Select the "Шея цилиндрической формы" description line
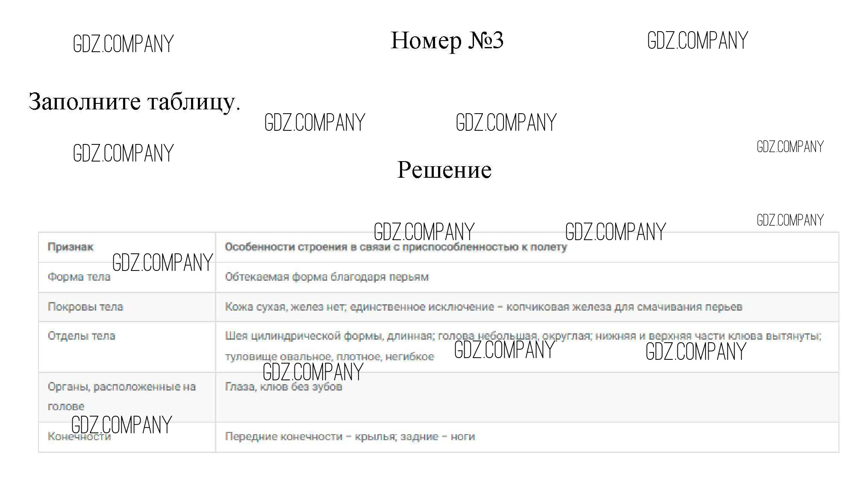This screenshot has height=479, width=868. [x=523, y=336]
